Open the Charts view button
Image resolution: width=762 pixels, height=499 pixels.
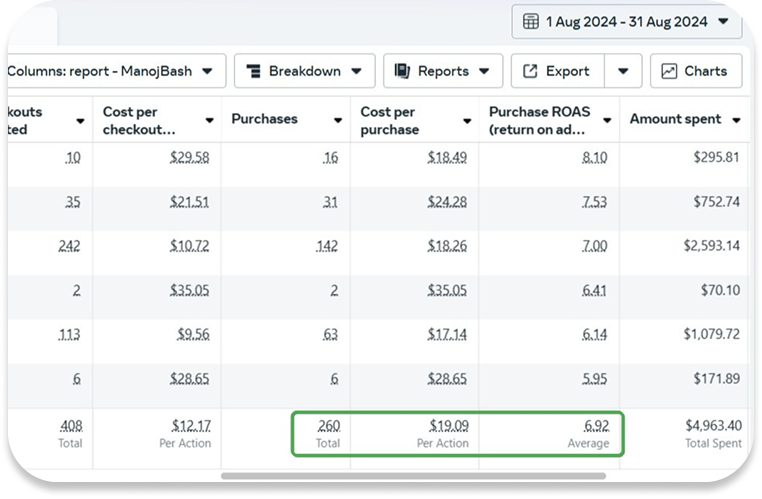[695, 72]
